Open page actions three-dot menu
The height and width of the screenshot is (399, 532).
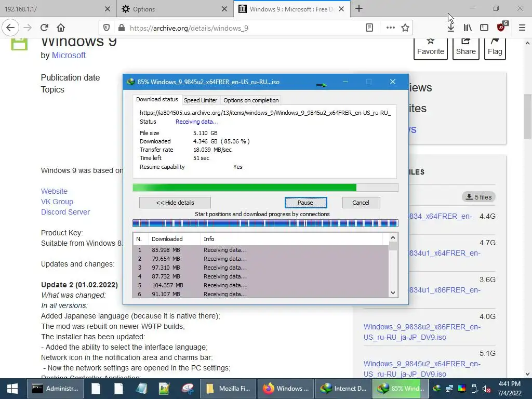(391, 28)
